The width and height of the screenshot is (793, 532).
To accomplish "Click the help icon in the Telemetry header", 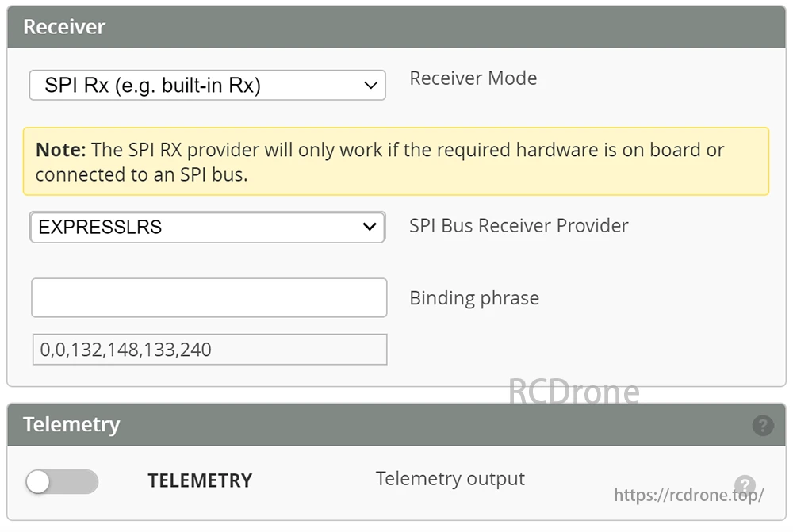I will point(762,425).
